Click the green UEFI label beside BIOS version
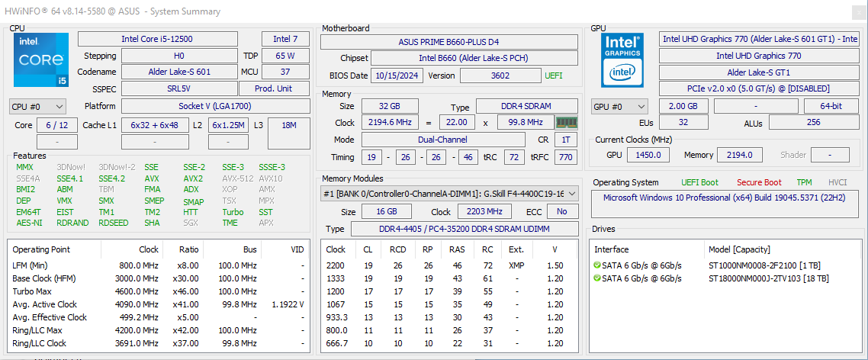This screenshot has height=360, width=868. [554, 76]
